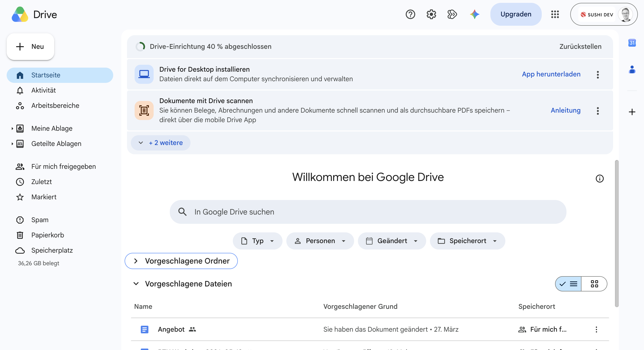Image resolution: width=644 pixels, height=350 pixels.
Task: Click the In Google Drive suchen field
Action: pos(368,212)
